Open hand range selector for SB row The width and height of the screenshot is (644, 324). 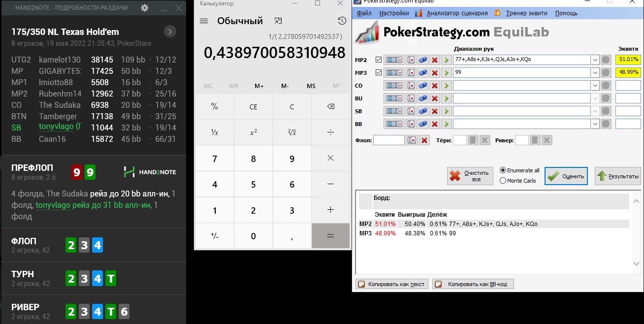(x=393, y=111)
